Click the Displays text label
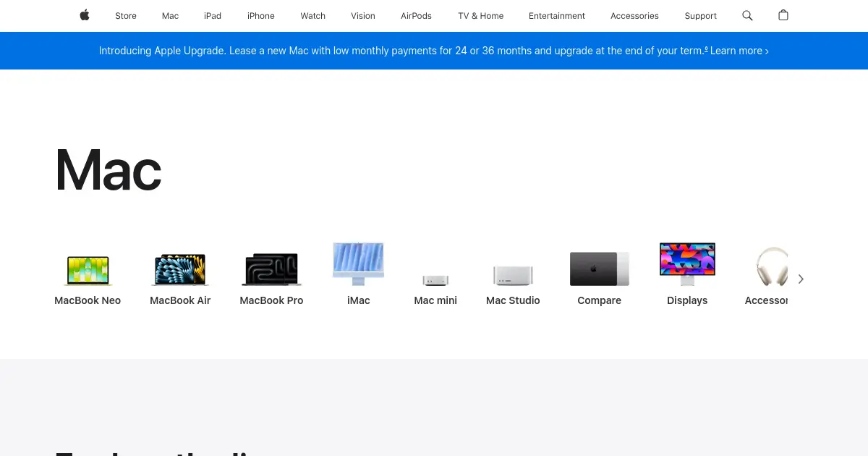Viewport: 868px width, 456px height. tap(687, 300)
